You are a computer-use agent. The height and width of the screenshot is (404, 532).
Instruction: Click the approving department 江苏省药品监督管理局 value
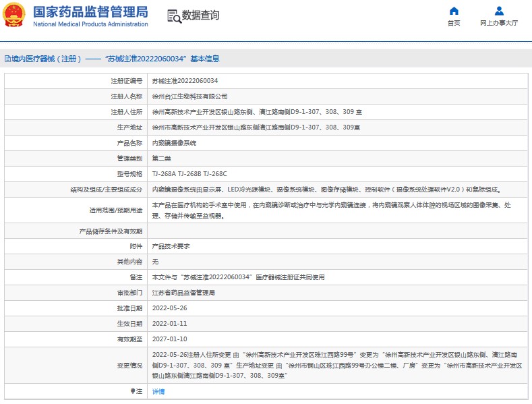[183, 293]
